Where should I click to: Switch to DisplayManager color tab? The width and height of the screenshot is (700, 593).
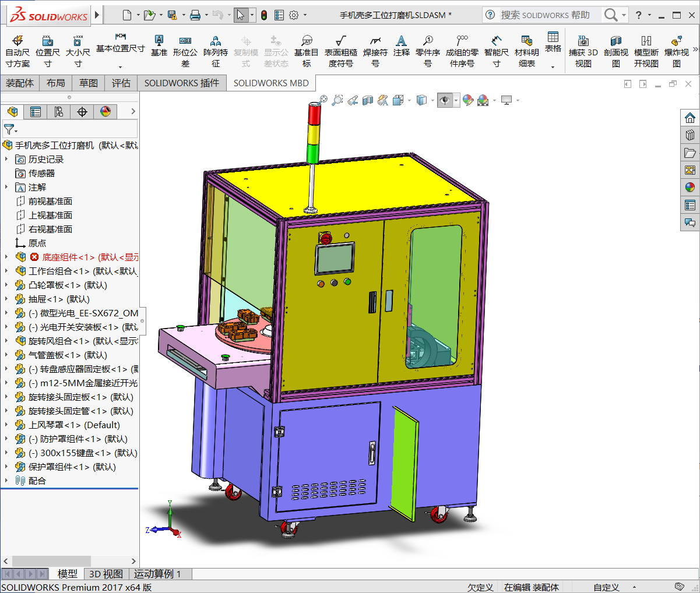pos(105,111)
